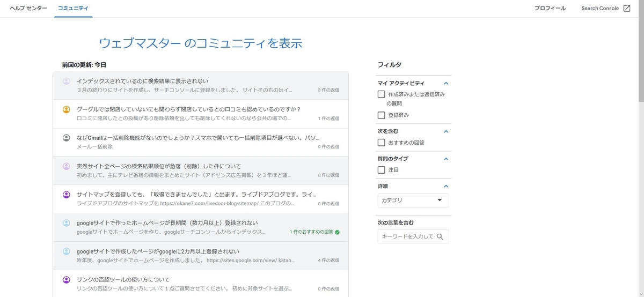Switch to the ヘルプ センター tab
The height and width of the screenshot is (297, 644).
click(28, 9)
